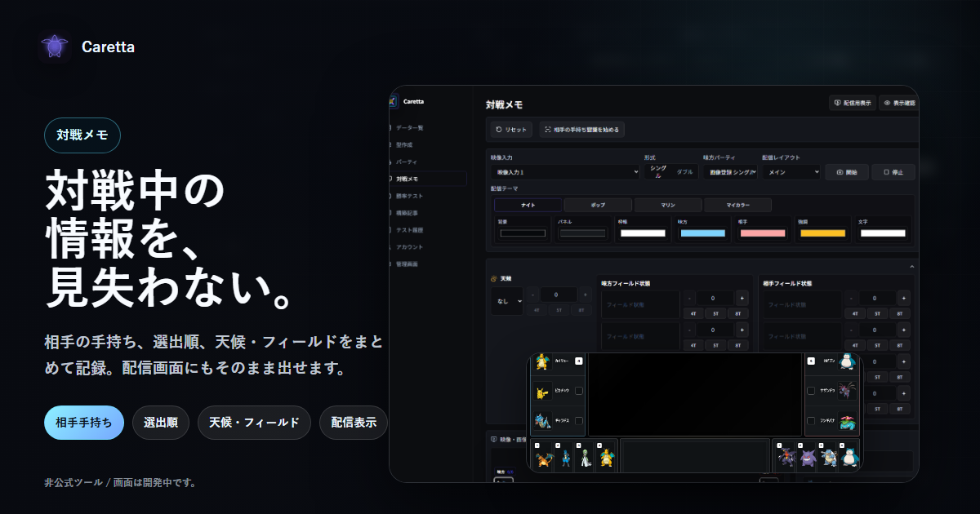Check the フシギバナ row checkbox
Image resolution: width=980 pixels, height=514 pixels.
(811, 421)
